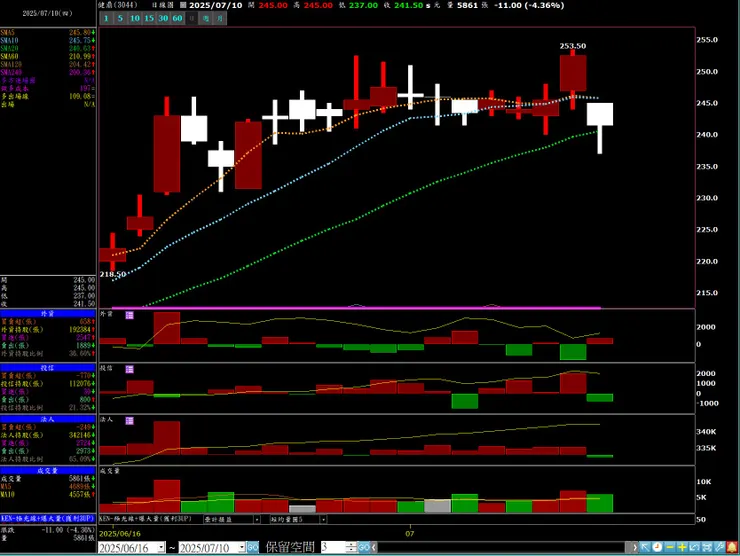Click the MA10 4557 volume row
Screen dimensions: 740x556
point(48,495)
